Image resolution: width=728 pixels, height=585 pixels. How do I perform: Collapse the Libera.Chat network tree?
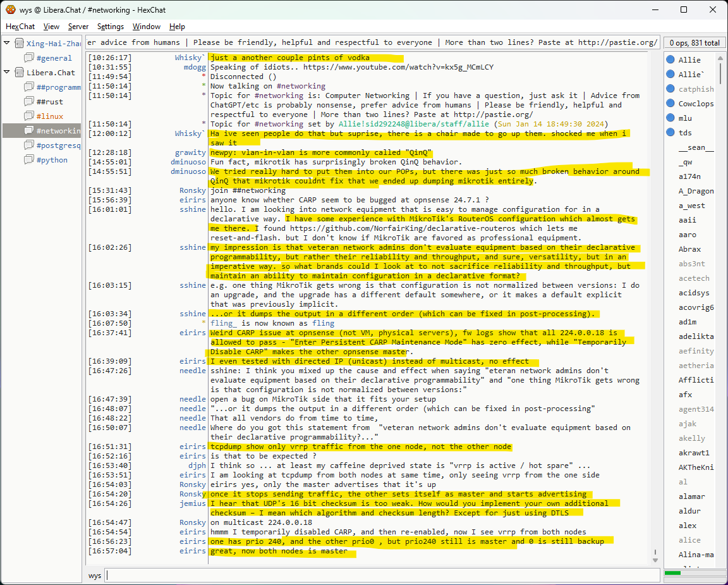click(7, 73)
